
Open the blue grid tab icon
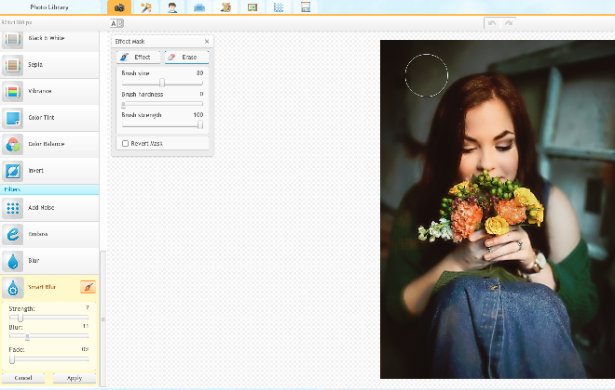pyautogui.click(x=278, y=7)
